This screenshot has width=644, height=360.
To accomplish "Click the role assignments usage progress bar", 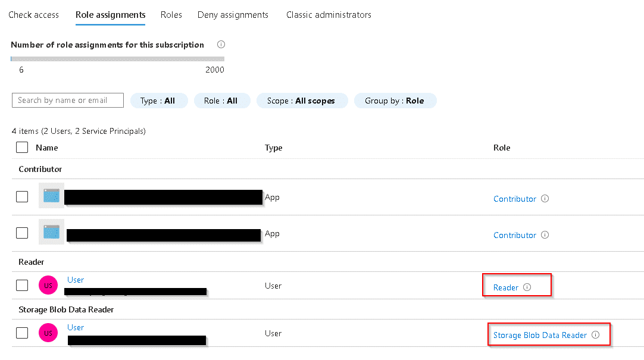I will [117, 58].
